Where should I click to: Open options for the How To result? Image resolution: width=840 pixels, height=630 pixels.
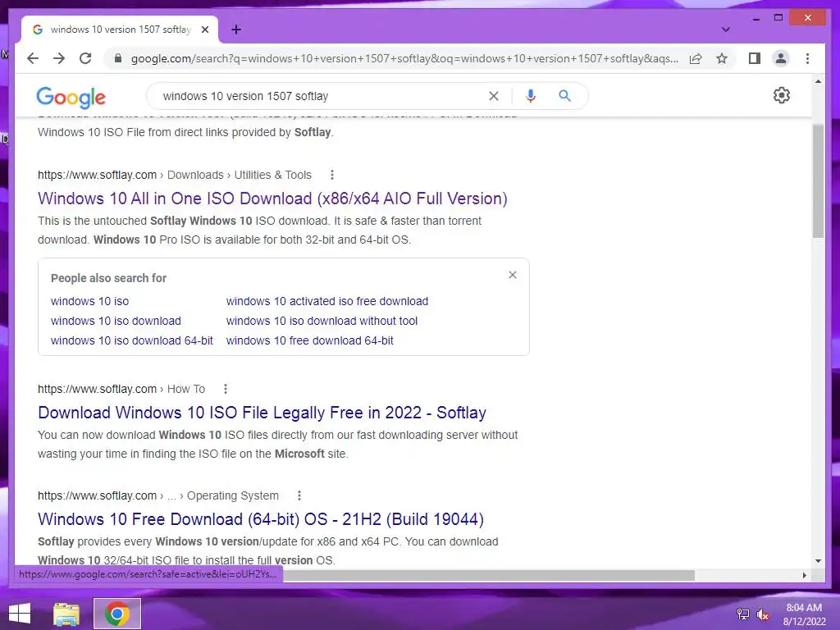[x=226, y=389]
